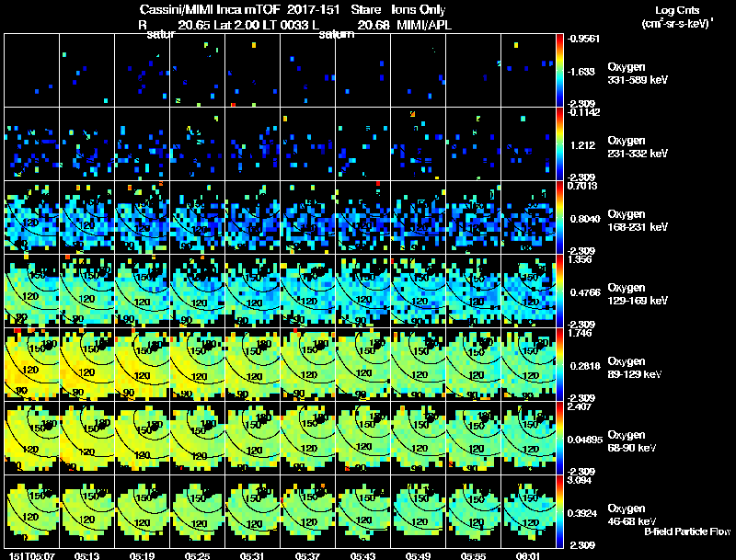Select the Oxygen 129-169 keV label
The height and width of the screenshot is (560, 736).
point(638,294)
